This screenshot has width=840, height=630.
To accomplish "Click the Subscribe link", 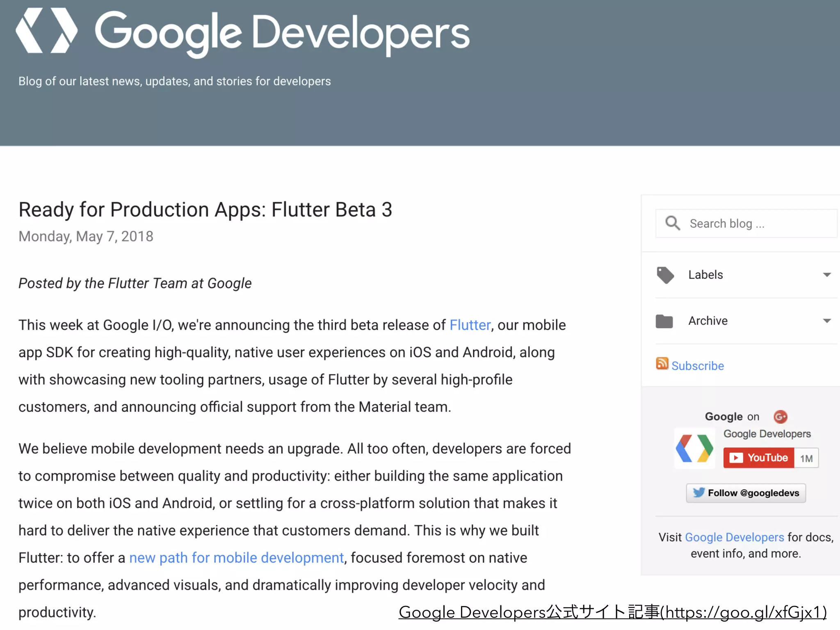I will point(698,365).
